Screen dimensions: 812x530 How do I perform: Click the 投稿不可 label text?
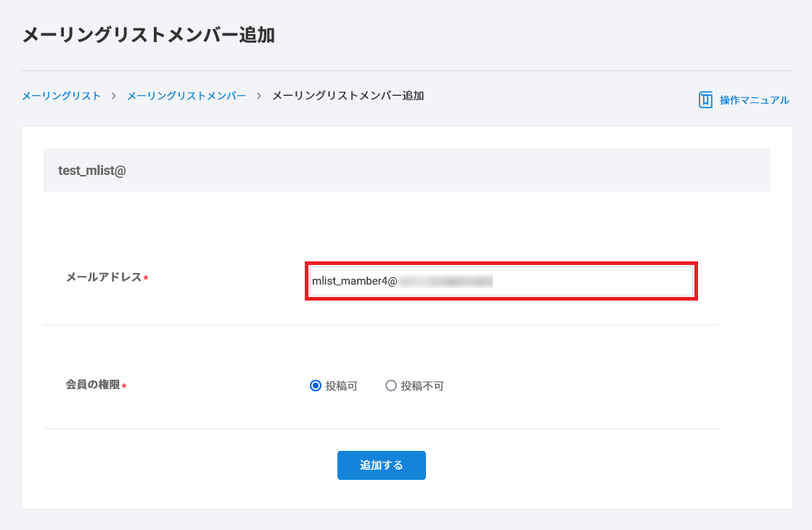click(422, 386)
